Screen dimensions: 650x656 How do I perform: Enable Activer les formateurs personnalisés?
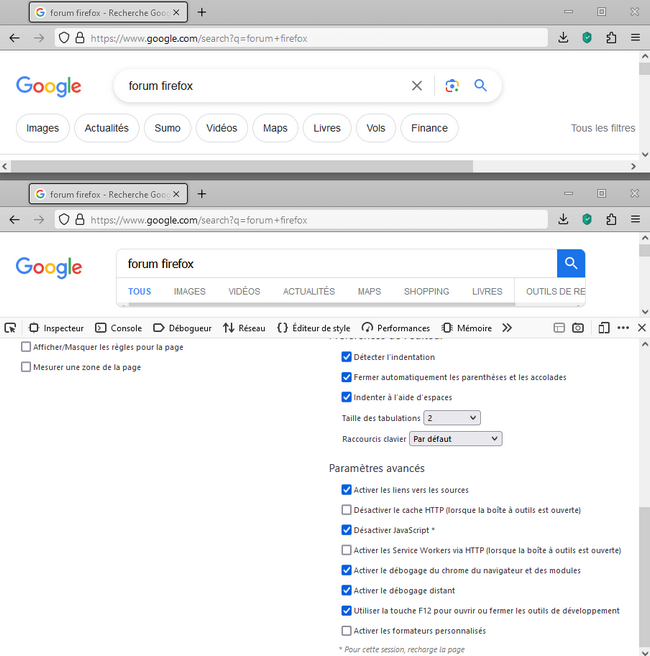click(346, 630)
